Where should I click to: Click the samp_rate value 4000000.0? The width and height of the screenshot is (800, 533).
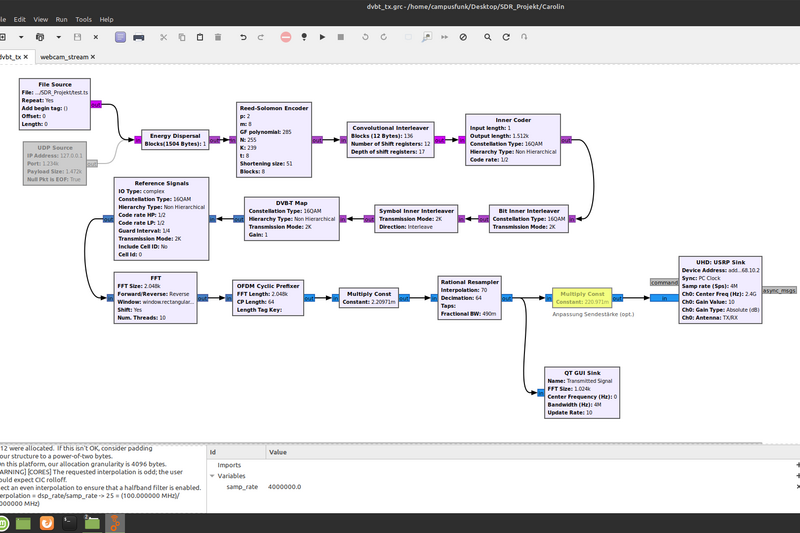click(285, 487)
